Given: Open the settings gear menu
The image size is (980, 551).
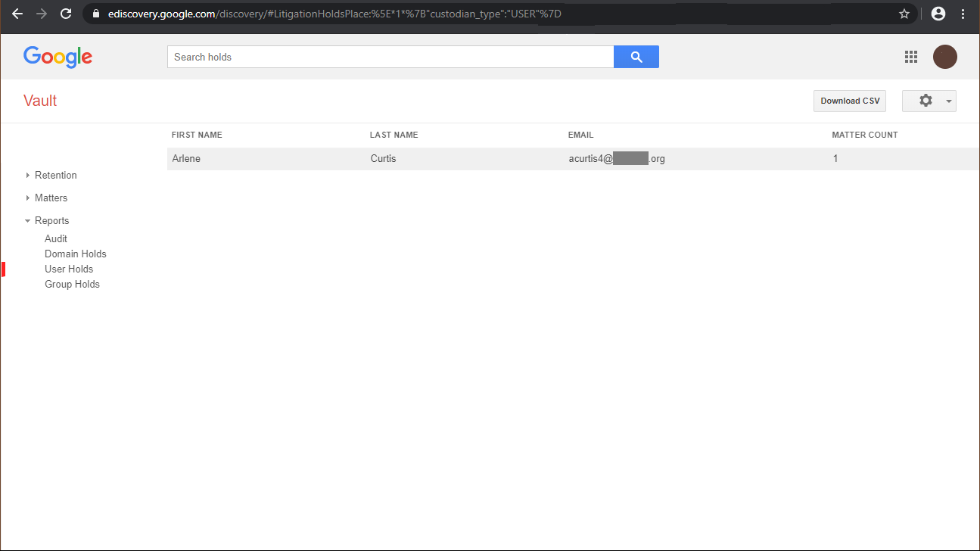Looking at the screenshot, I should pos(929,101).
